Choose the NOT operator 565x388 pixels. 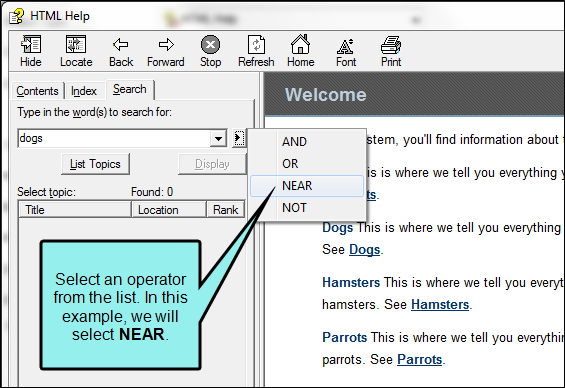pos(307,208)
